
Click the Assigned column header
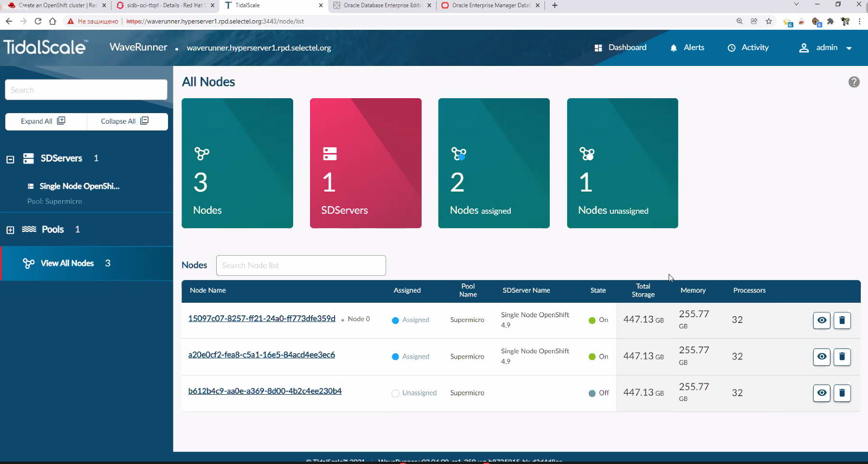(407, 290)
